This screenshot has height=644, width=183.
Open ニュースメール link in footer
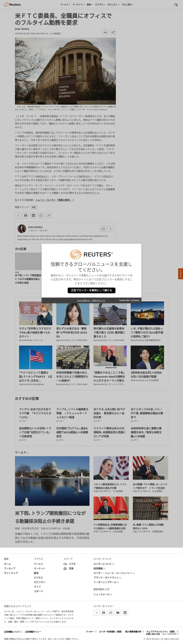(x=103, y=595)
